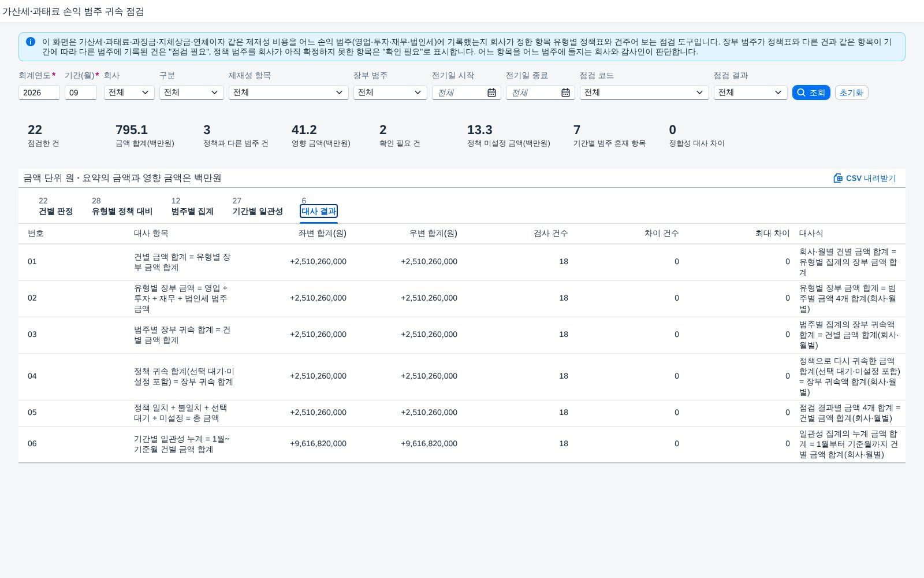Open the 전기일 시작 calendar picker icon
The width and height of the screenshot is (924, 578).
click(x=491, y=92)
